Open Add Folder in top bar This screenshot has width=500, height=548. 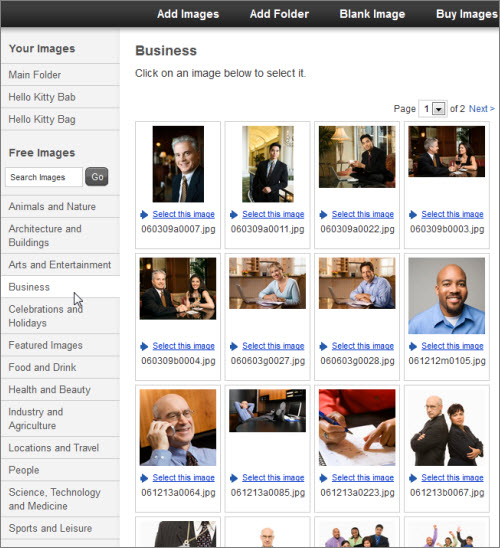click(279, 14)
